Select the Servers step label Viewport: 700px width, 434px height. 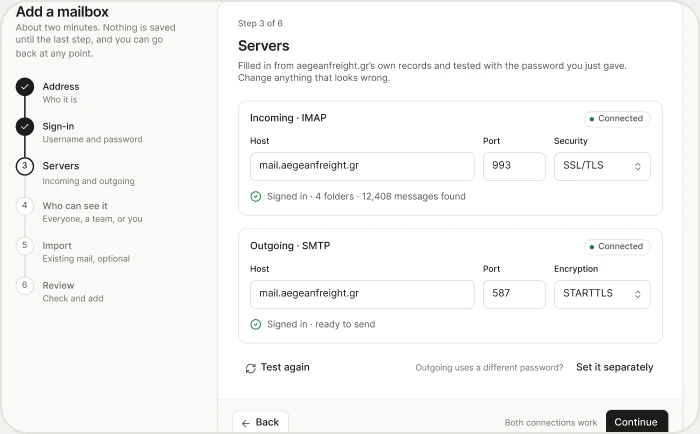[61, 166]
